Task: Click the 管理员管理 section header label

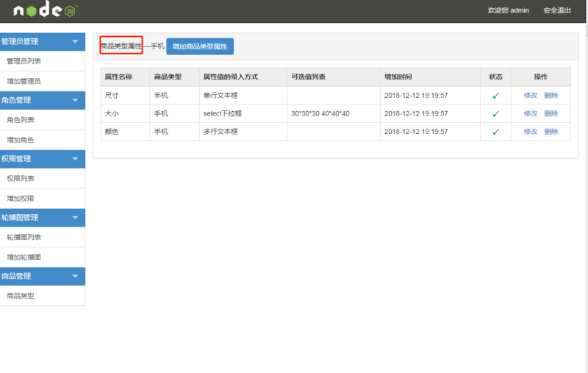Action: [x=20, y=42]
